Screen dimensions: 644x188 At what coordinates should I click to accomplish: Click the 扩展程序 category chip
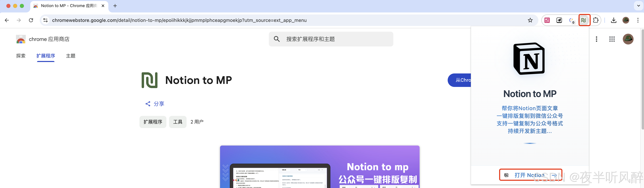(x=153, y=122)
